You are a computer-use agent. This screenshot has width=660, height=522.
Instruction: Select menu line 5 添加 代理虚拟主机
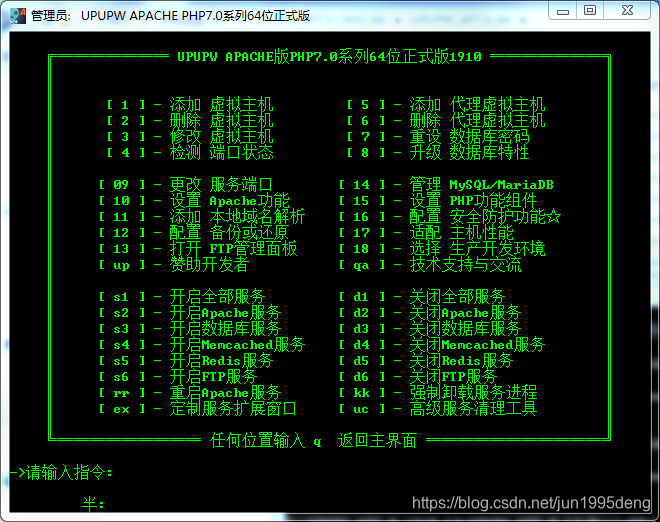coord(446,104)
